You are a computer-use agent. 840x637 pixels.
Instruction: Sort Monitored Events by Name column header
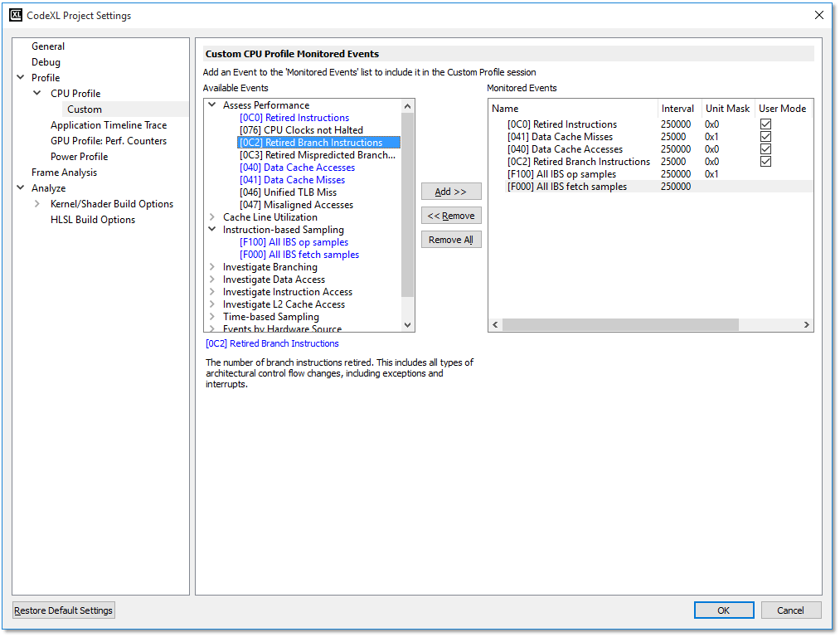tap(573, 108)
